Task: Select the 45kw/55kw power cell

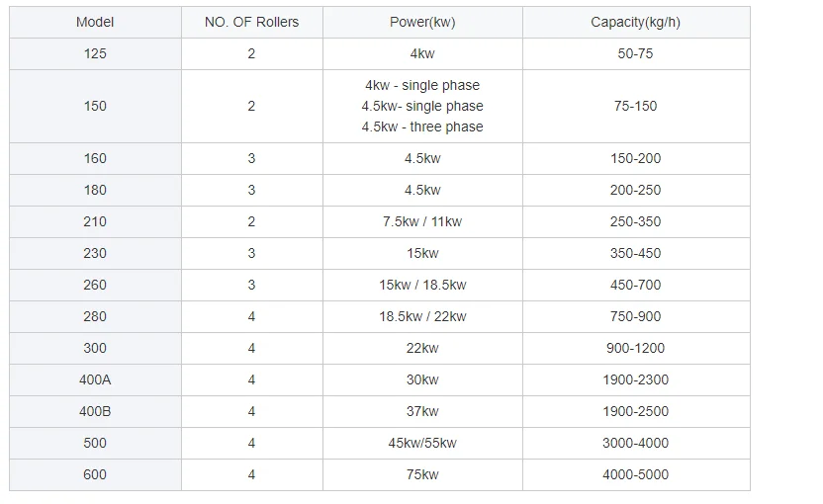Action: (422, 443)
